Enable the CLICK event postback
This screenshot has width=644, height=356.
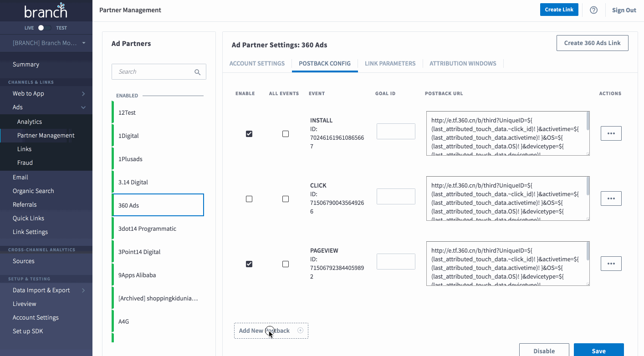tap(249, 199)
